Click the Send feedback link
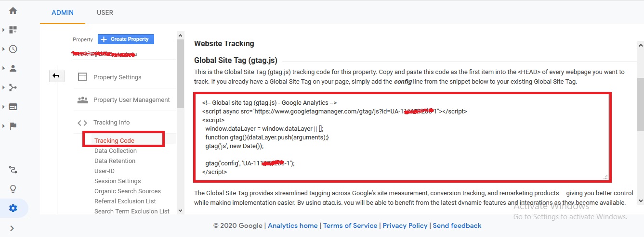This screenshot has height=237, width=644. coord(457,225)
